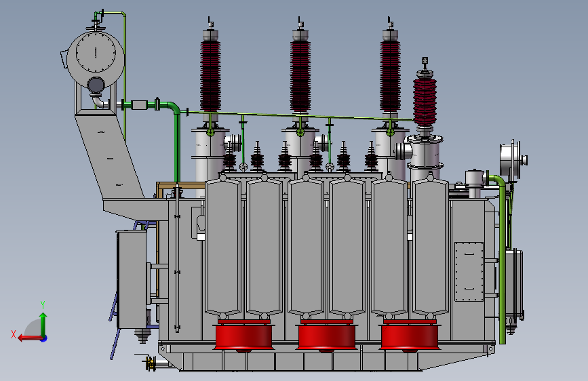The width and height of the screenshot is (588, 381).
Task: Select the inclined conservator support bracket
Action: click(x=109, y=156)
